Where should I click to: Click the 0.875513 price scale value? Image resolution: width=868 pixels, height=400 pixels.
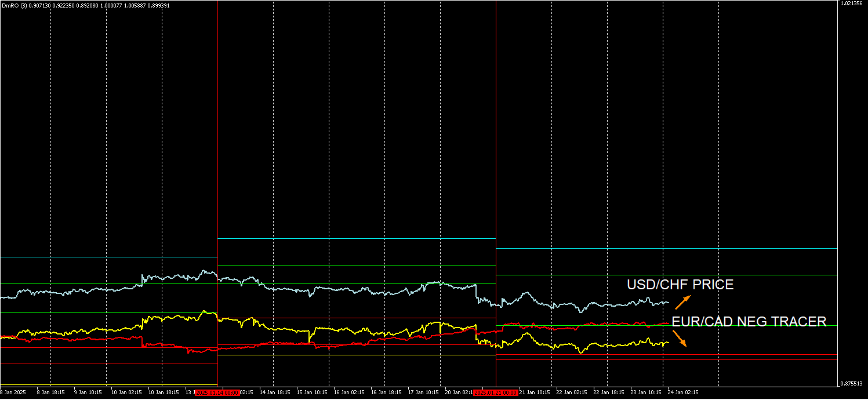[852, 384]
